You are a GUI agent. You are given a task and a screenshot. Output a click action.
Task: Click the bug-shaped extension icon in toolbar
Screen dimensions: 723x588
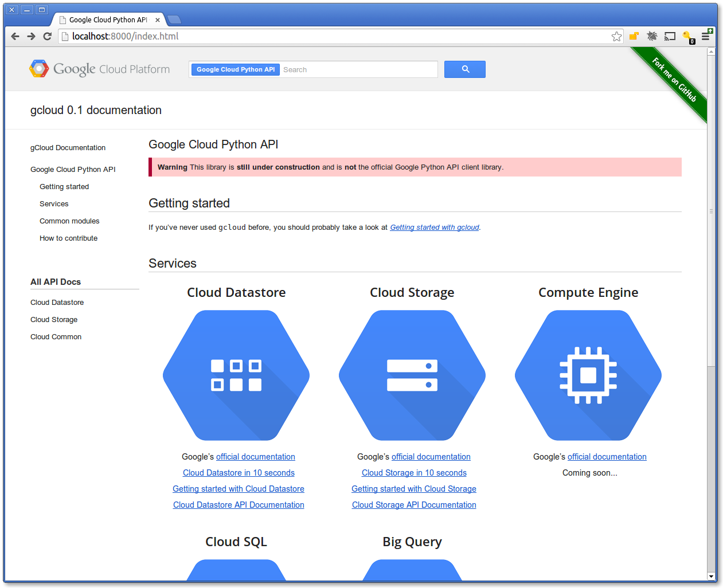pos(652,36)
